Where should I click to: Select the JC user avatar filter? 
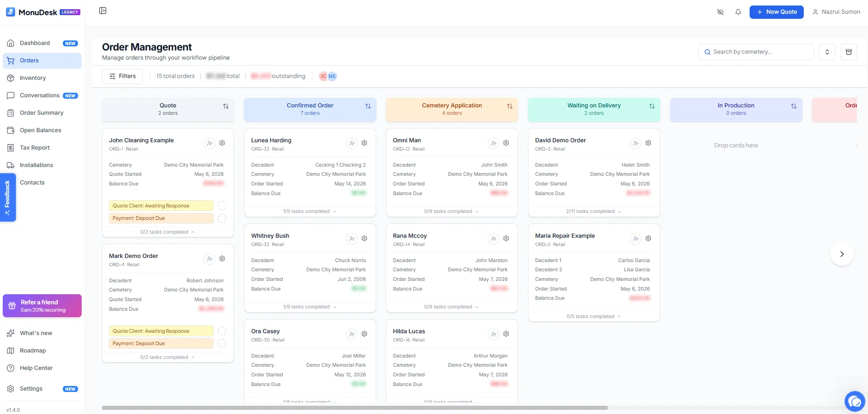(323, 76)
